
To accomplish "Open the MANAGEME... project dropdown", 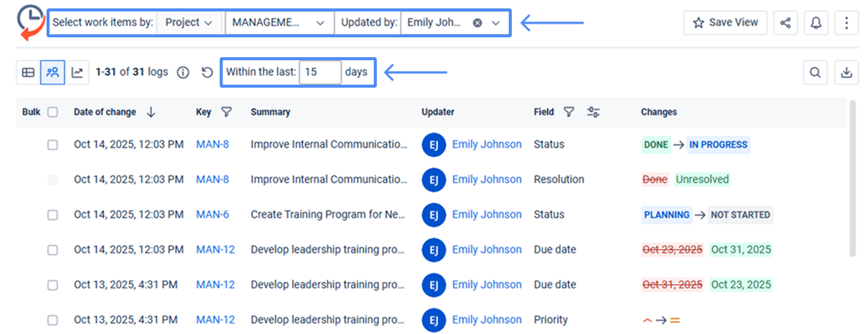I will 279,23.
